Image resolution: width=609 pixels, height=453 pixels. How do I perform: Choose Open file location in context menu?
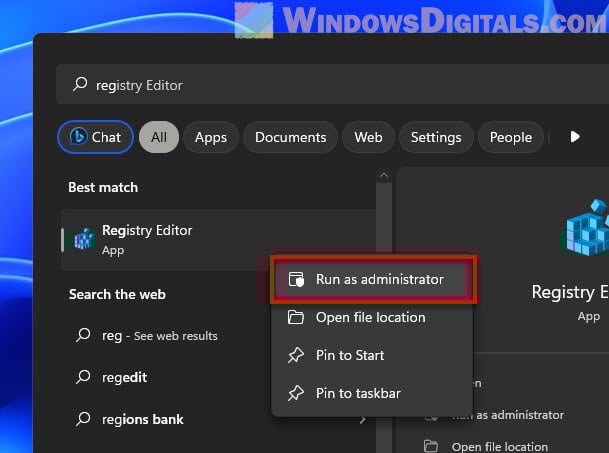coord(372,317)
